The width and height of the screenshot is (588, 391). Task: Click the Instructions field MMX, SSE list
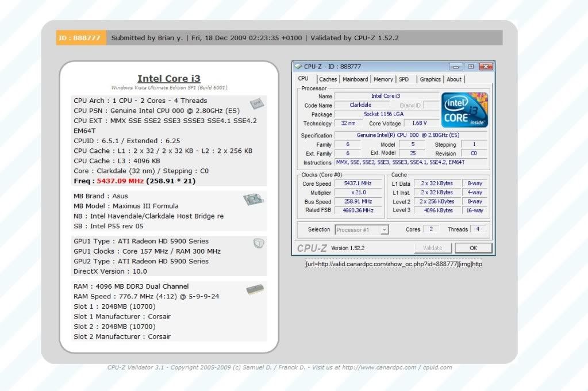(x=411, y=163)
